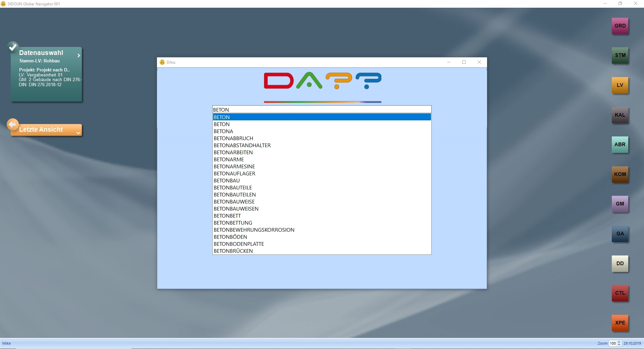Image resolution: width=644 pixels, height=349 pixels.
Task: Choose BETONBAUWEISEN suggestion
Action: [x=322, y=209]
